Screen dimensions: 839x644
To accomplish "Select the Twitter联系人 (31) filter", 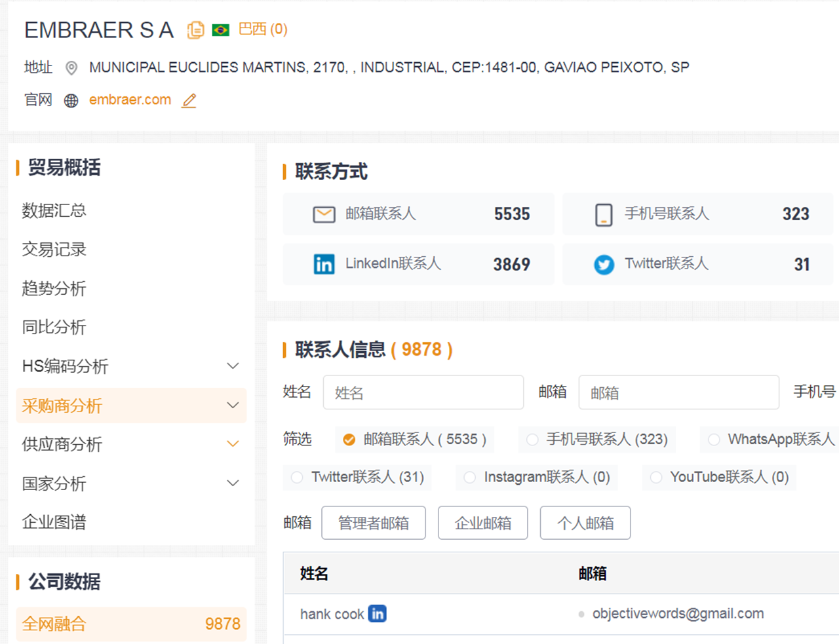I will pos(358,477).
